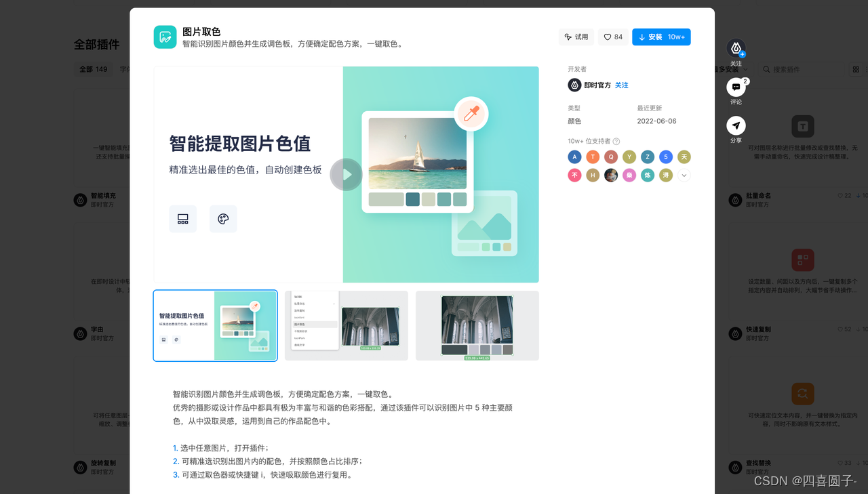Open the 批量命名 plugin card icon
This screenshot has height=494, width=868.
(803, 126)
